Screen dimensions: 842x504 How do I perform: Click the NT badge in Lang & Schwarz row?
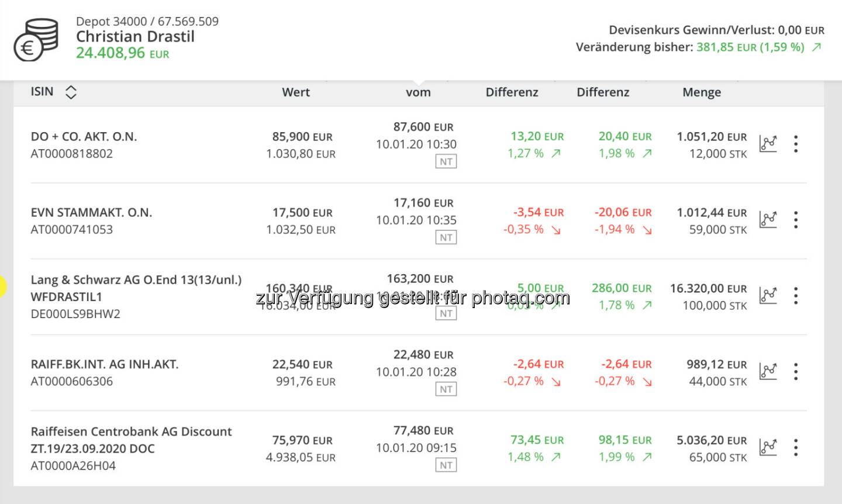[446, 314]
